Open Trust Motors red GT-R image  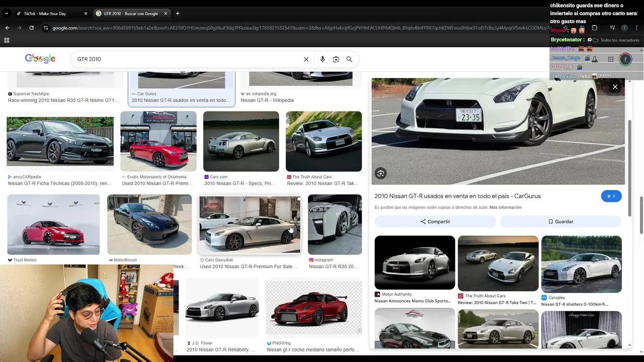pos(53,225)
